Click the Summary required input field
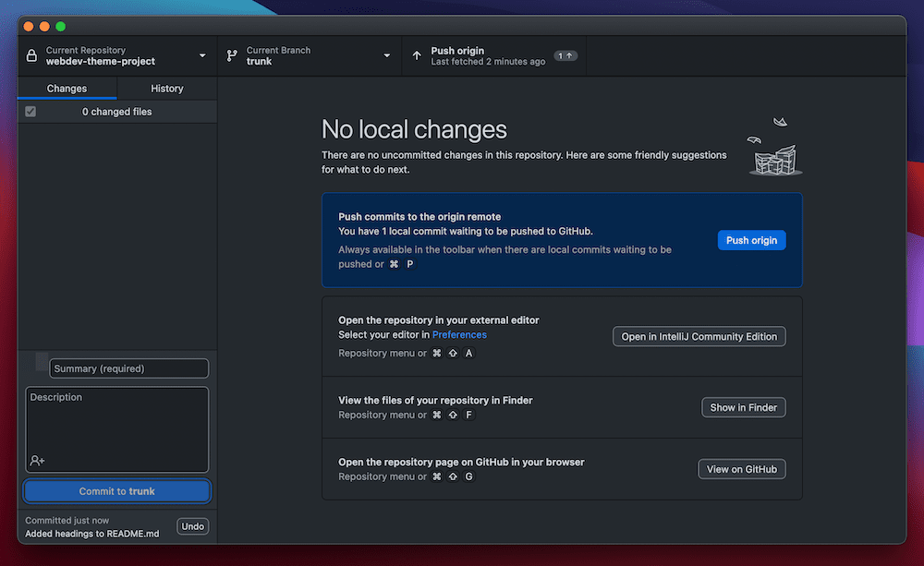 click(x=128, y=367)
